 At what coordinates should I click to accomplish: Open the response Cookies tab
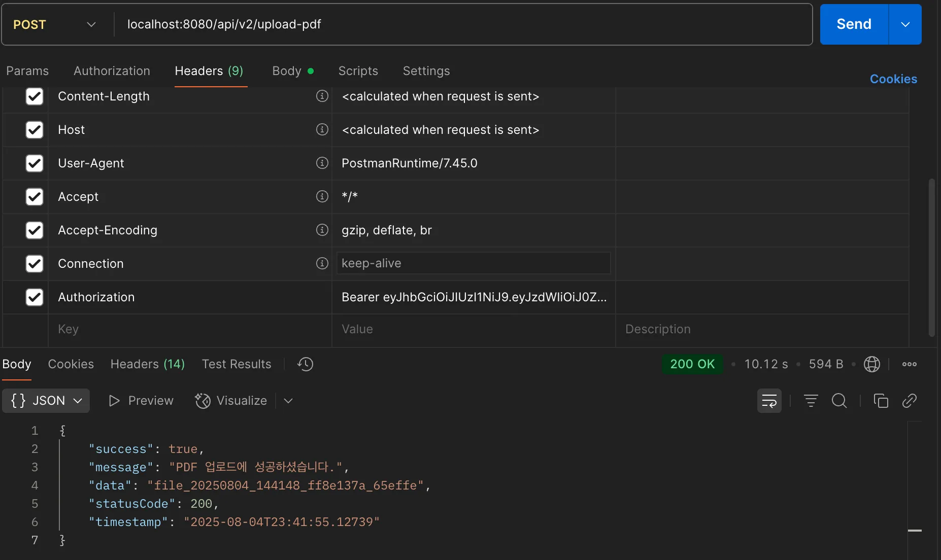click(71, 364)
